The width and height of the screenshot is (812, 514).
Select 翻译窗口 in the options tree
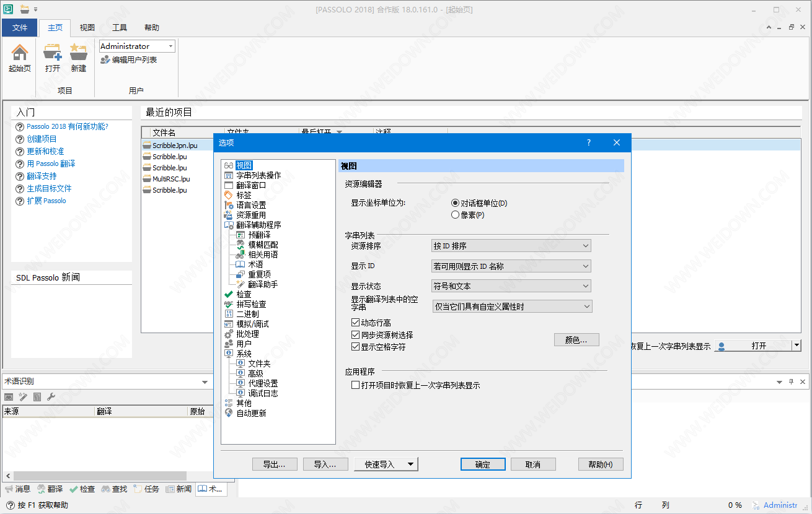click(251, 185)
